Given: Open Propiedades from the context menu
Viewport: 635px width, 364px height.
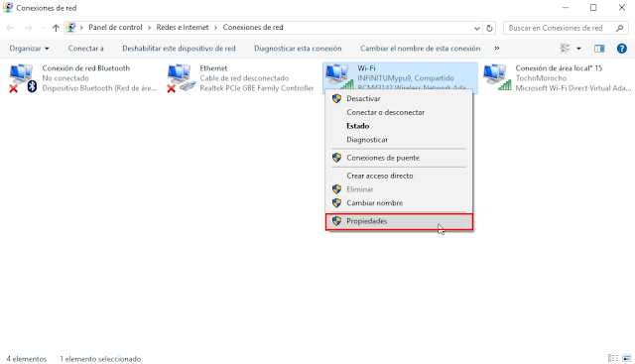Looking at the screenshot, I should (399, 221).
